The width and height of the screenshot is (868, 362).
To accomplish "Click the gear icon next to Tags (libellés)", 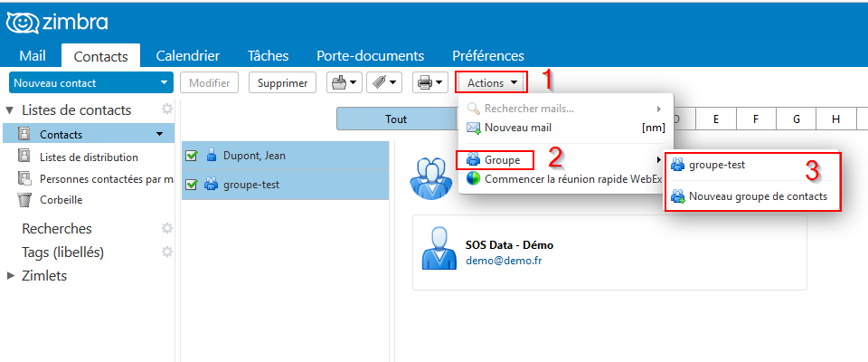I will [166, 252].
